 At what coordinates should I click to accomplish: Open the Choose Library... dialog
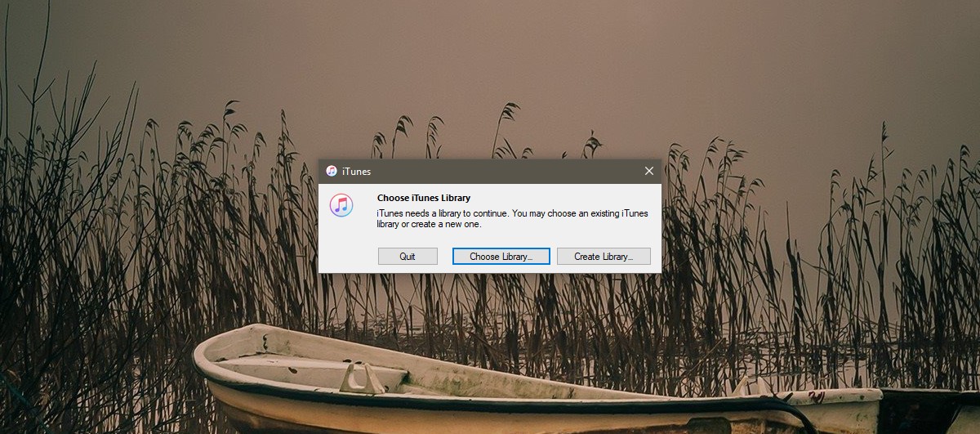coord(501,257)
